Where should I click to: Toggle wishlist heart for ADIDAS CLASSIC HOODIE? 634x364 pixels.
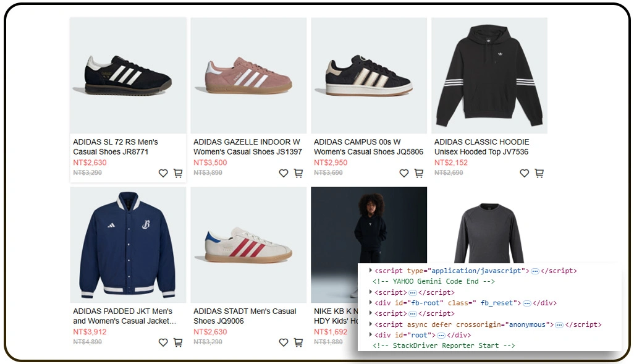[524, 174]
